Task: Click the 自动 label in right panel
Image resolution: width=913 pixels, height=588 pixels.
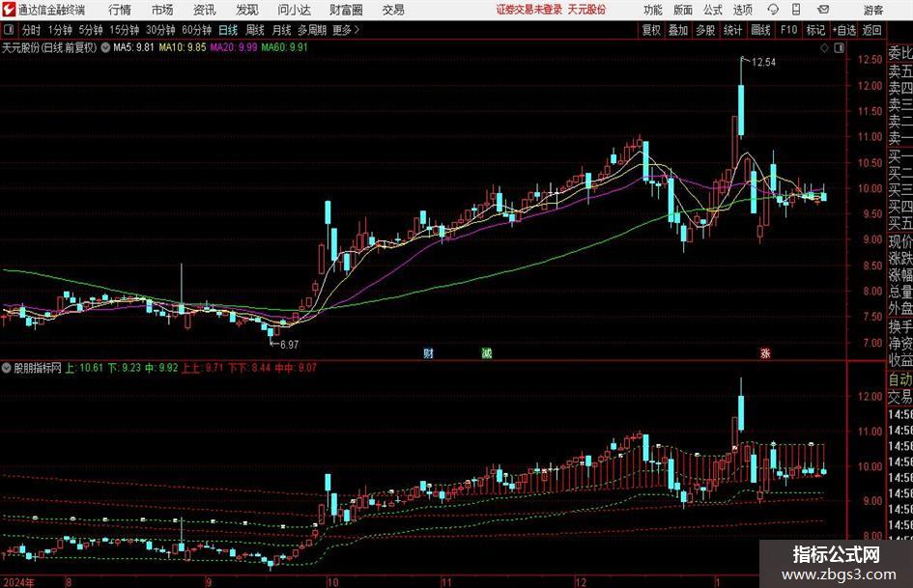Action: coord(900,380)
